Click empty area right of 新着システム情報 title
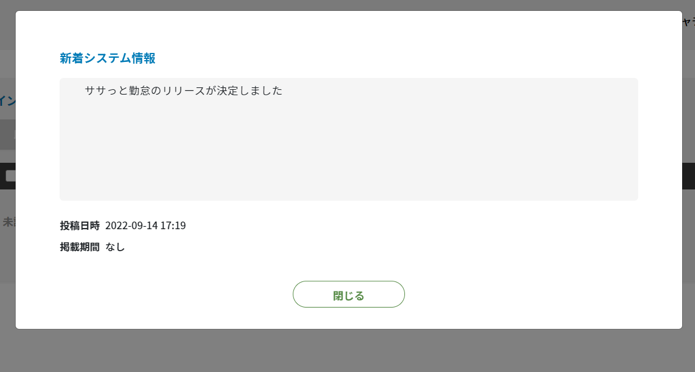Viewport: 695px width, 372px height. [399, 58]
